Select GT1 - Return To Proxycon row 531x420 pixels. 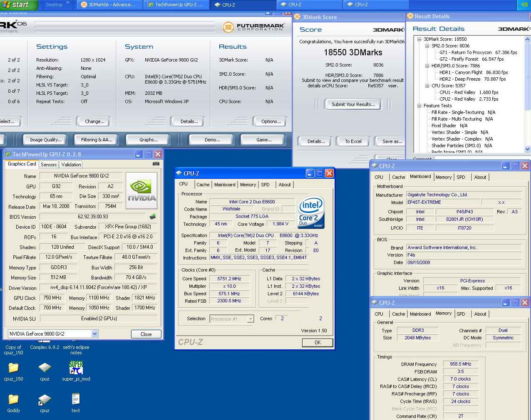(x=478, y=52)
